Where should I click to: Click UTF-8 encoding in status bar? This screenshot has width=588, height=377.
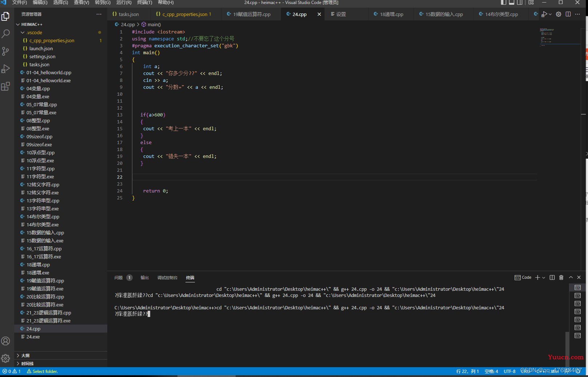pyautogui.click(x=509, y=371)
